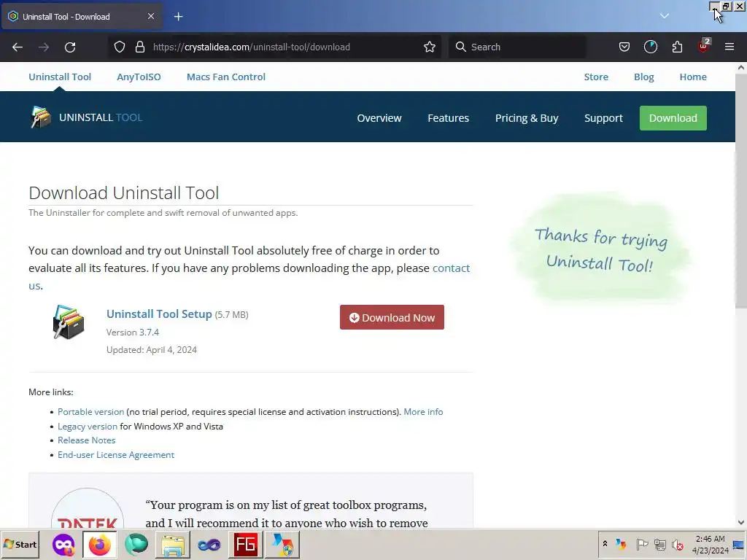747x560 pixels.
Task: Open the Store link
Action: [596, 77]
